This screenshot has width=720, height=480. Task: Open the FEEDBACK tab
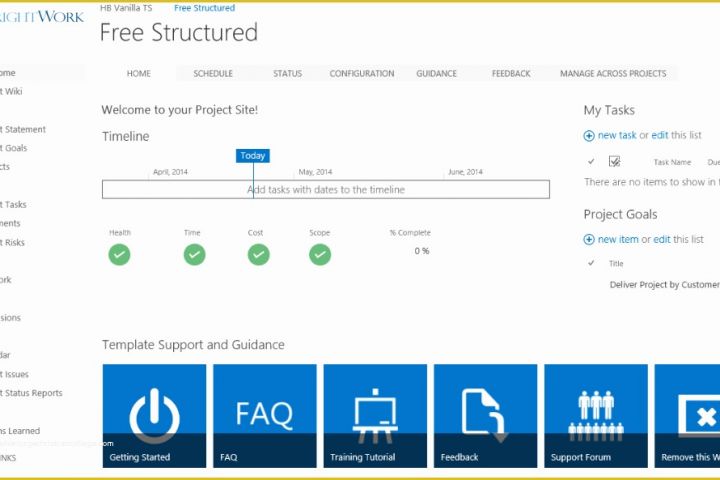tap(511, 73)
